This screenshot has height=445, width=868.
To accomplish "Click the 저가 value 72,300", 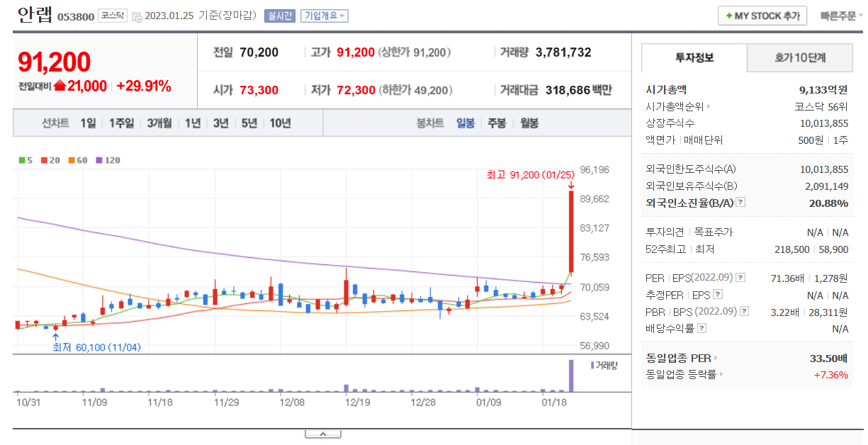I will 356,91.
